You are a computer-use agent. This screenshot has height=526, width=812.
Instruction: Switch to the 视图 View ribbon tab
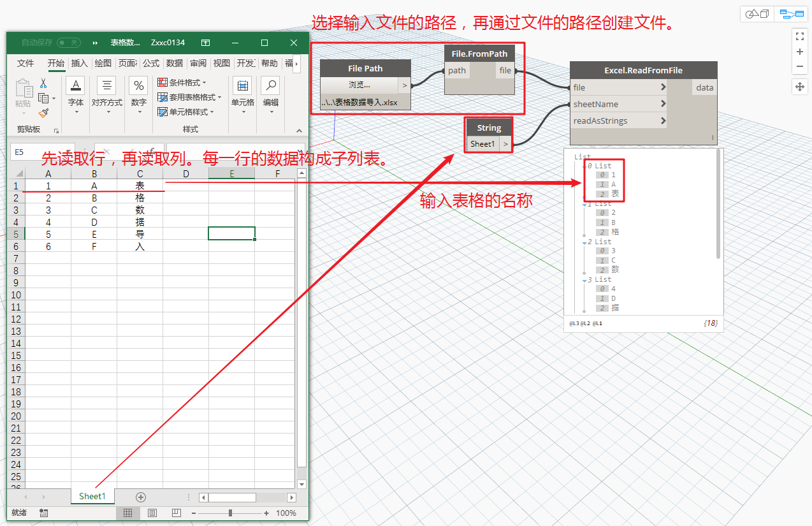222,63
